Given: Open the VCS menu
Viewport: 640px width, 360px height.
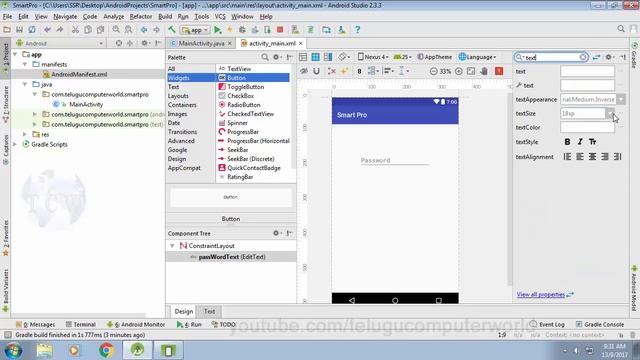Looking at the screenshot, I should click(220, 16).
